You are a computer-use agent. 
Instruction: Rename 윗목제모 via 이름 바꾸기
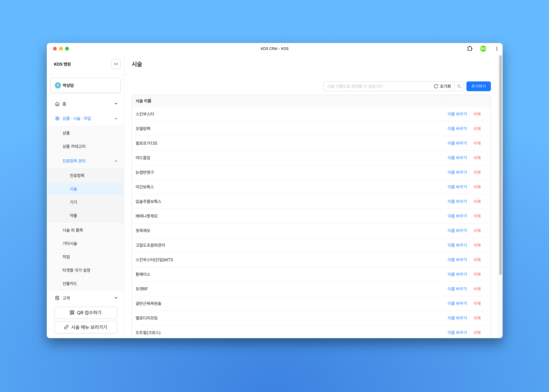[x=457, y=230]
